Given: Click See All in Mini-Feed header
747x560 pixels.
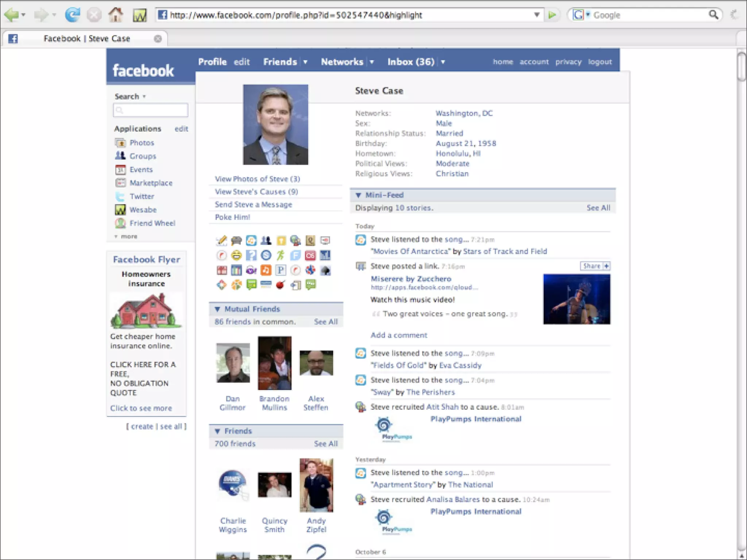Looking at the screenshot, I should tap(598, 208).
